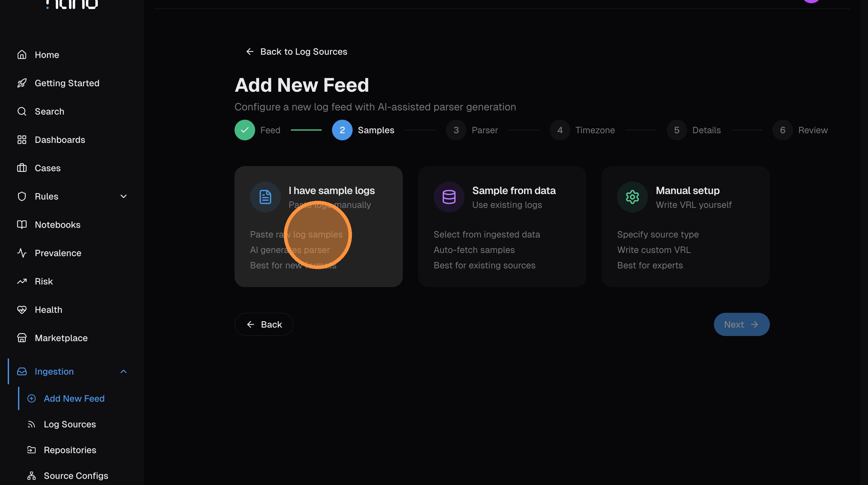Click the Cases briefcase icon
This screenshot has width=868, height=485.
(x=22, y=168)
